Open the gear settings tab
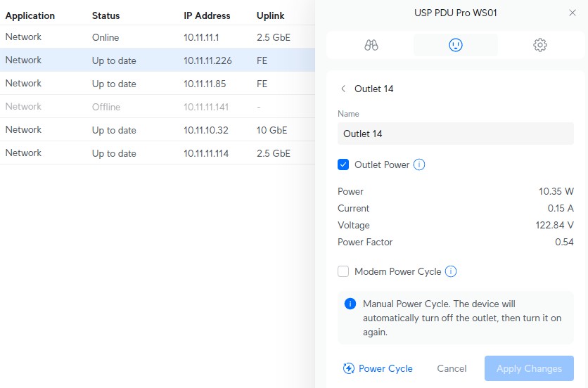Viewport: 588px width, 388px height. (x=539, y=45)
